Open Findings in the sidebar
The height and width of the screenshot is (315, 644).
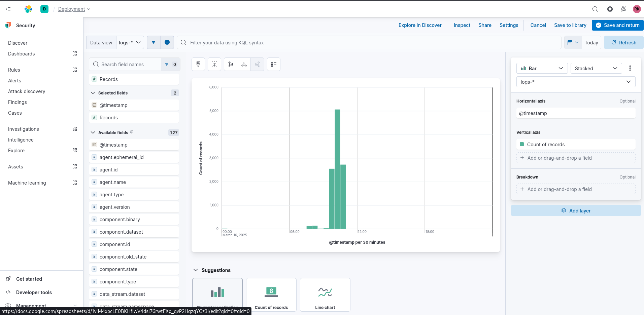point(18,102)
